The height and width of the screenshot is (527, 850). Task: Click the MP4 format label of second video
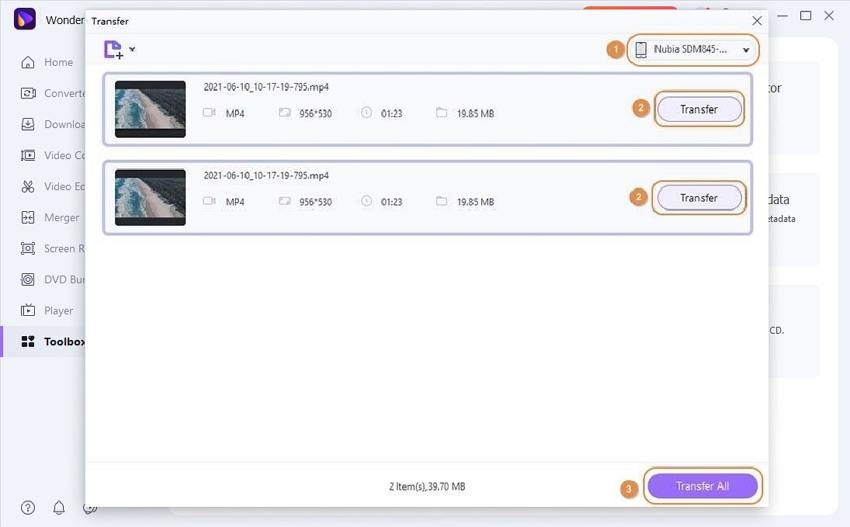pyautogui.click(x=235, y=202)
